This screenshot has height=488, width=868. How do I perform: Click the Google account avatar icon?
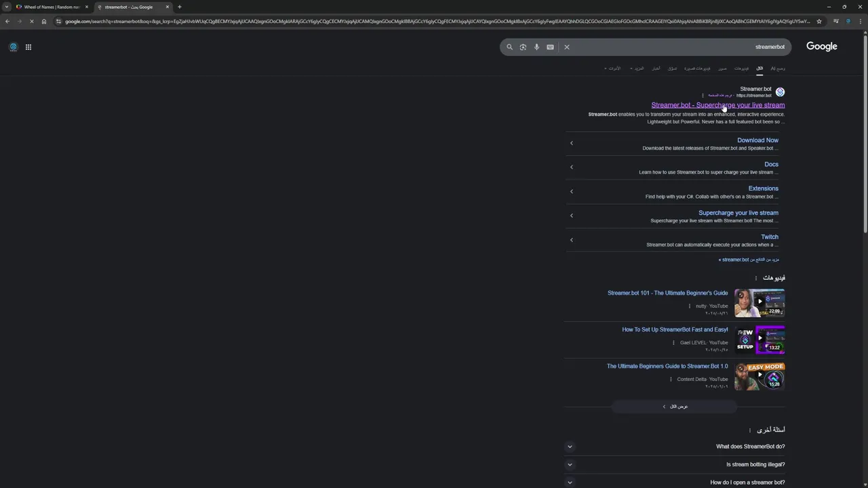(13, 47)
